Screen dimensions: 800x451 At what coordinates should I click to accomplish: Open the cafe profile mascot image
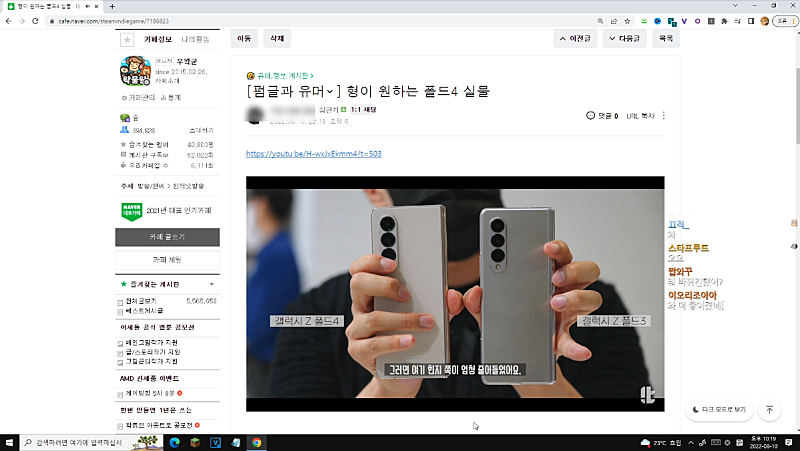point(135,71)
